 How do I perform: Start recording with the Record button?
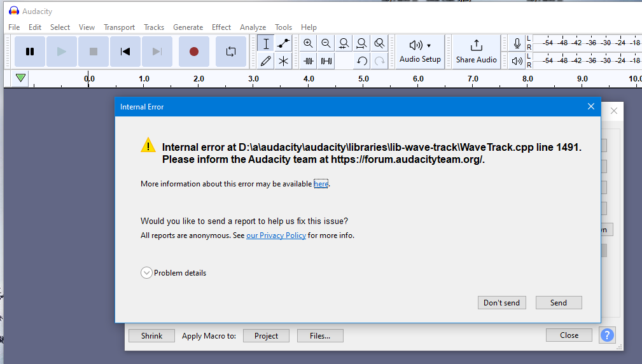point(194,52)
